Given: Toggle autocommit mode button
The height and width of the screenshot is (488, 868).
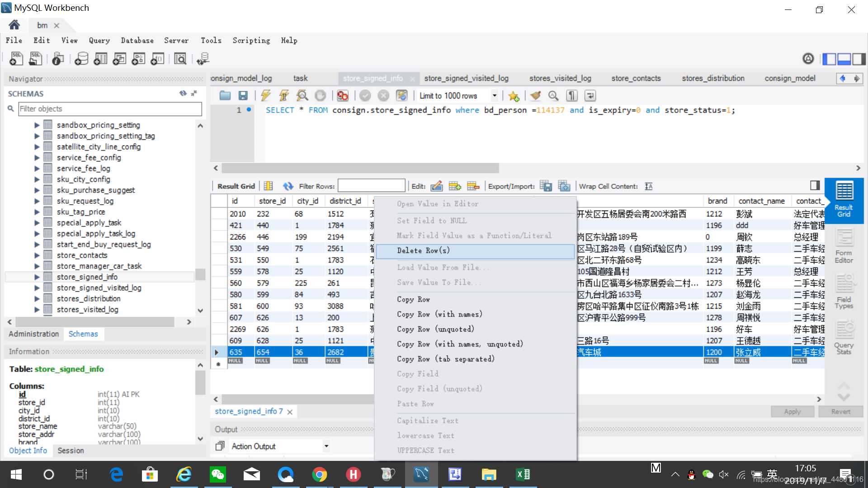Looking at the screenshot, I should (x=401, y=96).
